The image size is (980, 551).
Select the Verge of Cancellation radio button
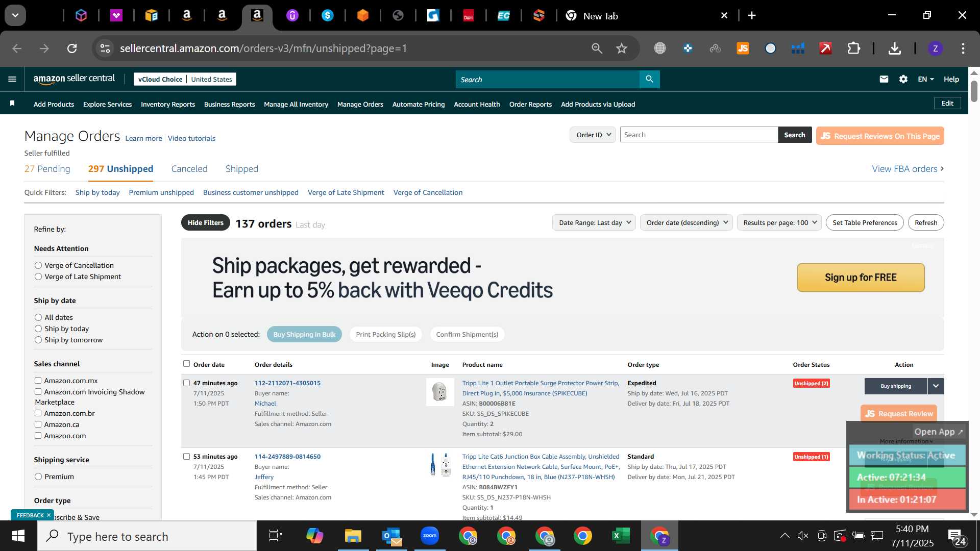click(x=38, y=265)
